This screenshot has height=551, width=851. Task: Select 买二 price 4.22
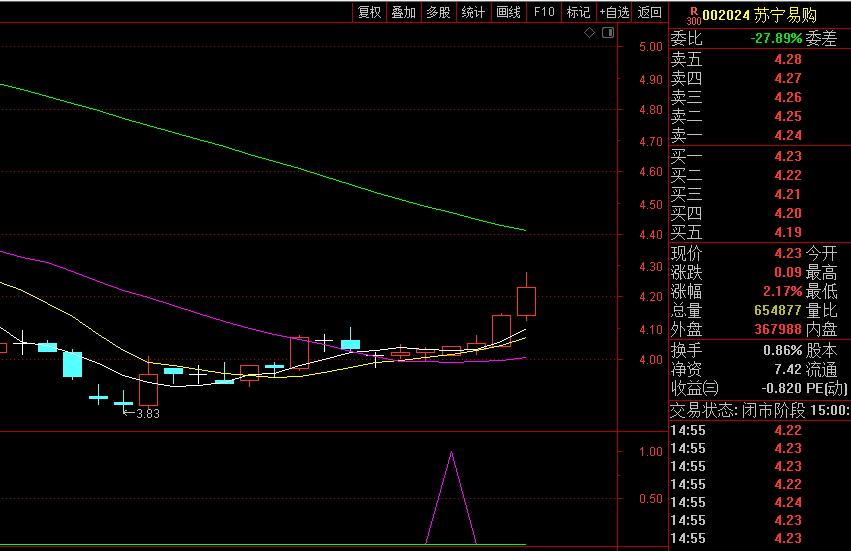788,175
